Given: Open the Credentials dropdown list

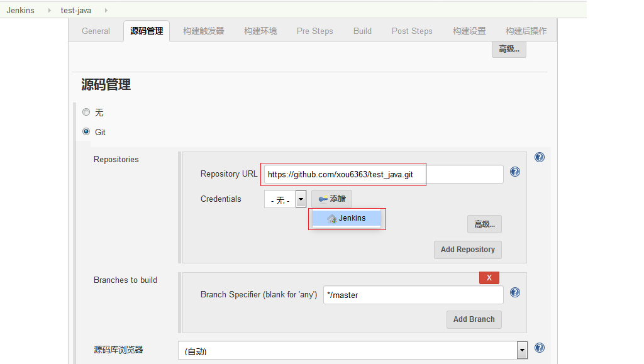Looking at the screenshot, I should pos(285,199).
